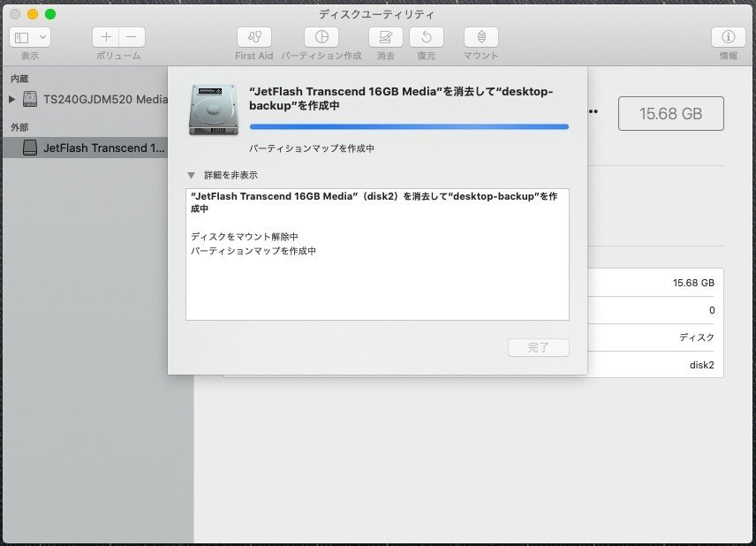Click the 'disk2' device value
The width and height of the screenshot is (756, 546).
tap(701, 365)
